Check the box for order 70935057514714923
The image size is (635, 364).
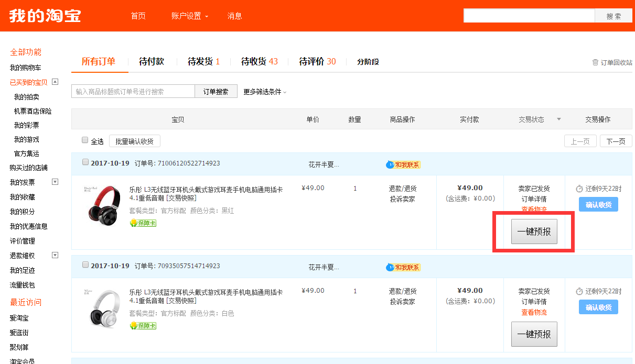85,265
